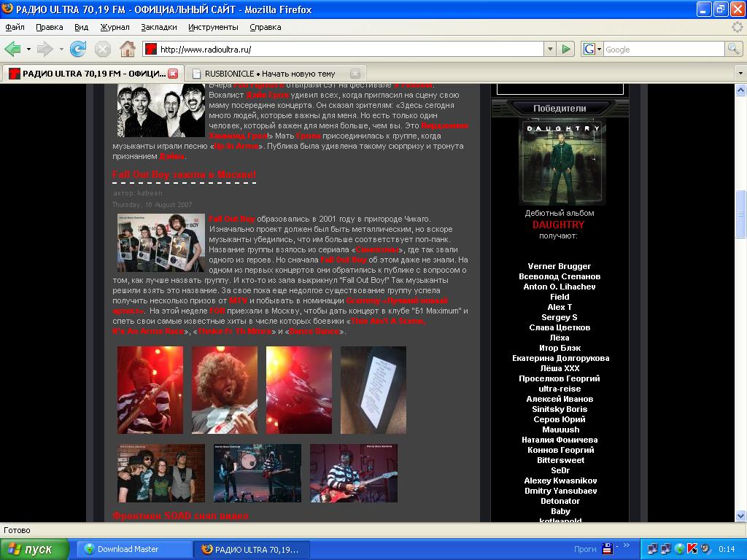Image resolution: width=747 pixels, height=560 pixels.
Task: Click the scrollbar up arrow
Action: [740, 90]
